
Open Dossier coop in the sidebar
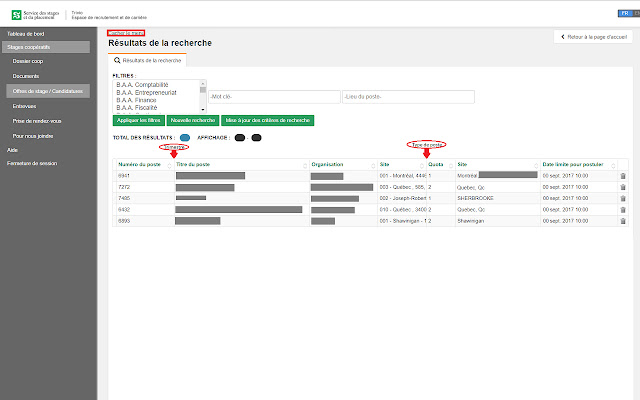(x=28, y=61)
